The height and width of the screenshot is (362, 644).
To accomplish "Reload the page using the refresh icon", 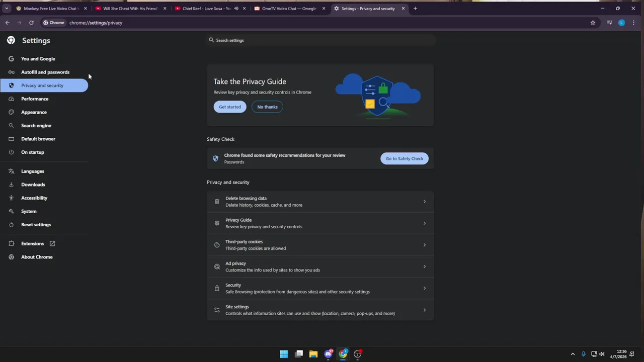I will (31, 23).
